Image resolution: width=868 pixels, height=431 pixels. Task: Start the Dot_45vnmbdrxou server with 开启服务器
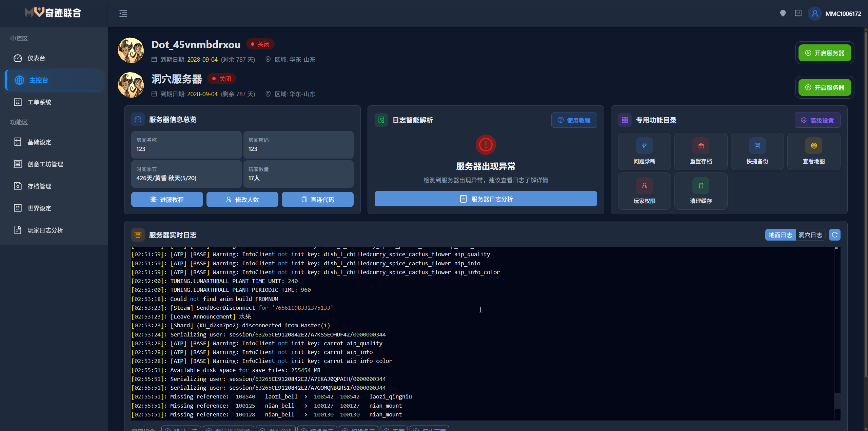[825, 53]
